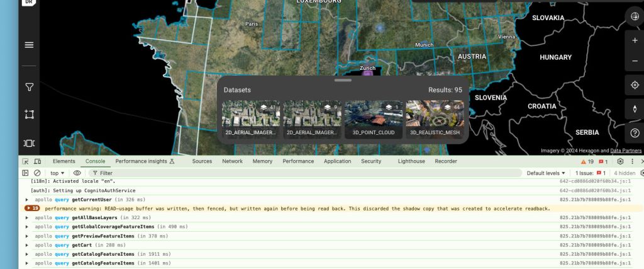
Task: Follow the Data Partners link
Action: (x=626, y=151)
